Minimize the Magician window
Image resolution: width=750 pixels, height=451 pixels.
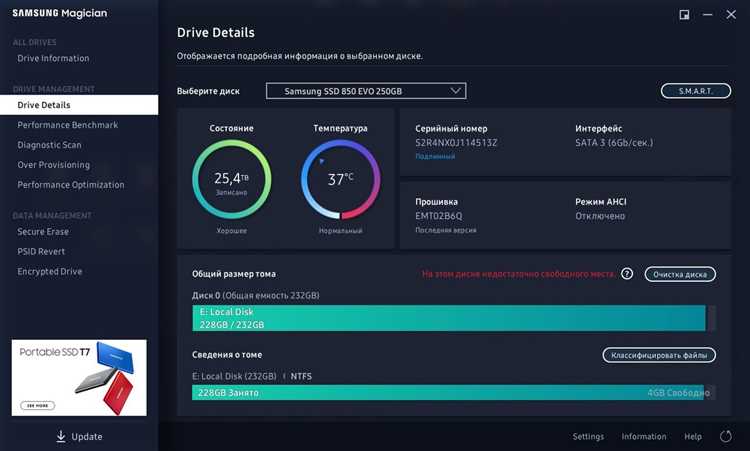pyautogui.click(x=707, y=15)
